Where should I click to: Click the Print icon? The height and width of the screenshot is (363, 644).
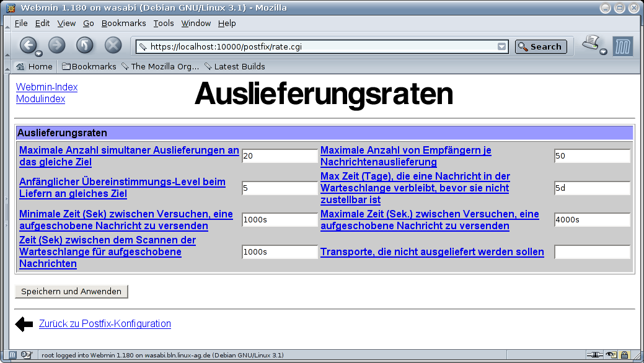(x=591, y=43)
